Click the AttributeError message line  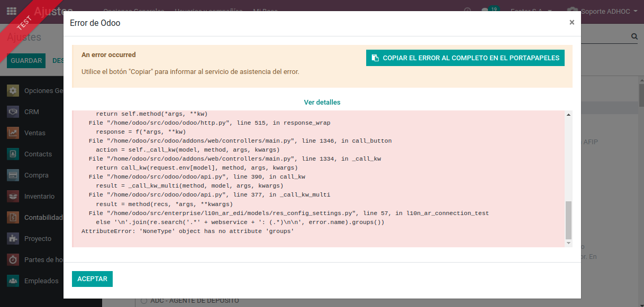point(187,231)
